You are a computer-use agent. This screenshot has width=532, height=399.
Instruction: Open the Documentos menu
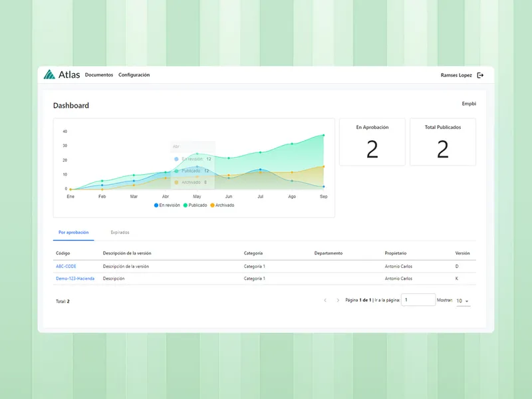(x=98, y=75)
